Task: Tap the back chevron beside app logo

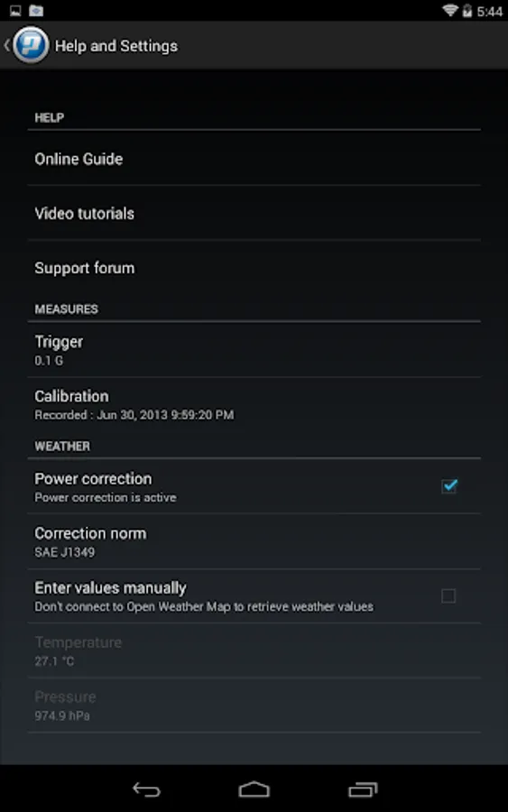Action: (x=6, y=46)
